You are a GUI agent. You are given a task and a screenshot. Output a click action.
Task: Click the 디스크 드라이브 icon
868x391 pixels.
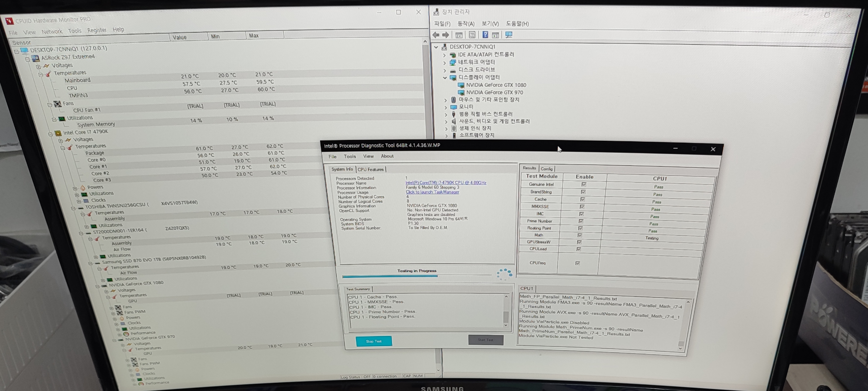click(453, 70)
